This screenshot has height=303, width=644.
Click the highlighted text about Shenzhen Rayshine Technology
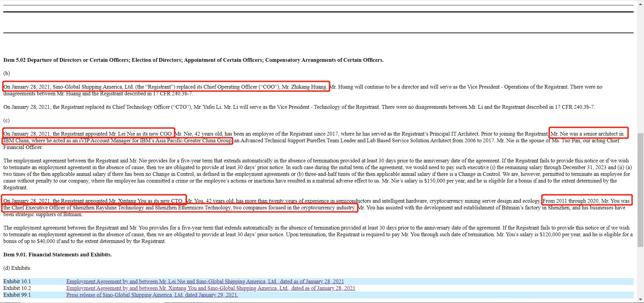tap(179, 208)
